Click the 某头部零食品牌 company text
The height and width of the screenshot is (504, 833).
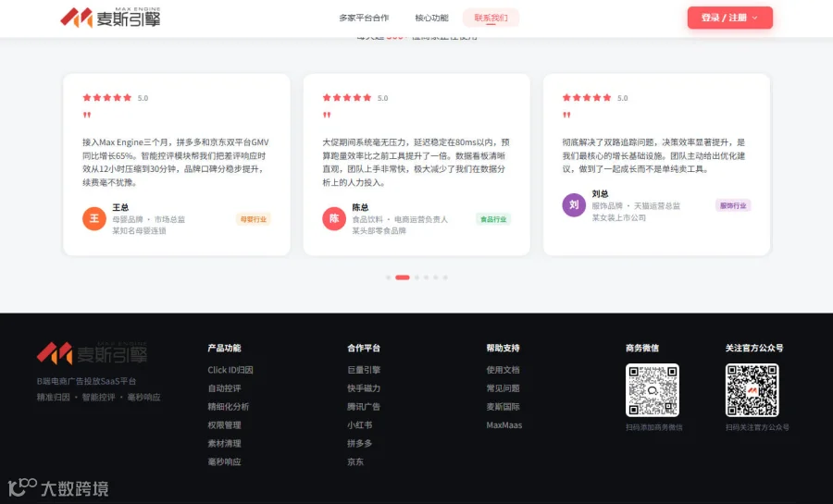[379, 231]
